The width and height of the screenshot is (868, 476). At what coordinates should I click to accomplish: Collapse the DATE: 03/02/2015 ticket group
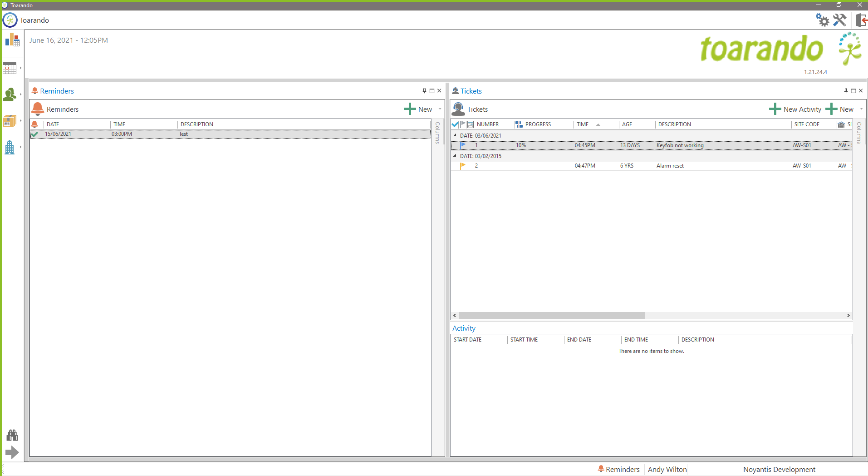click(455, 156)
